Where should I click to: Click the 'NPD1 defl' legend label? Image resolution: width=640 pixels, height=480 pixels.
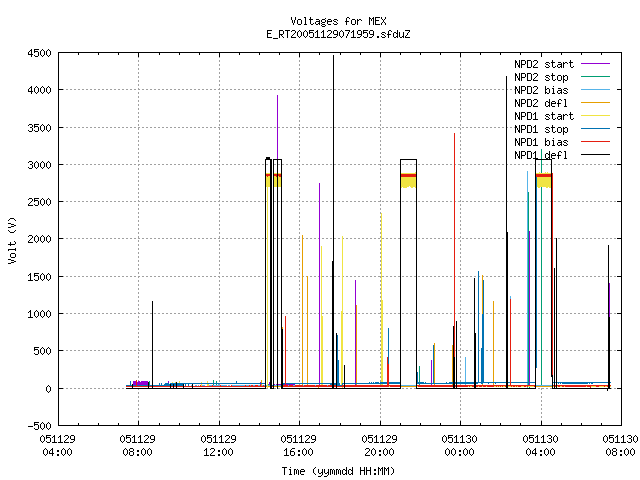(541, 155)
